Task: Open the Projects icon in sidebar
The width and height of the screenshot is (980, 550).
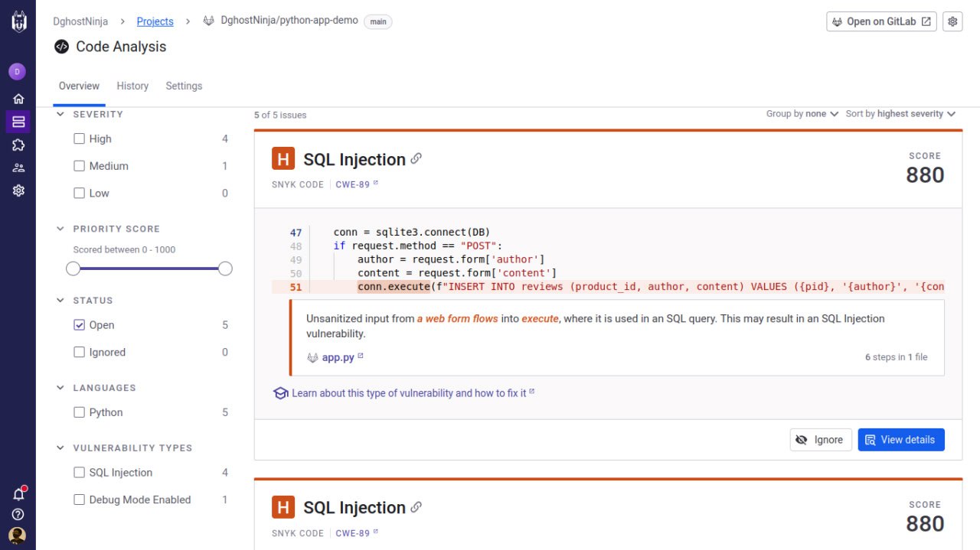Action: 18,122
